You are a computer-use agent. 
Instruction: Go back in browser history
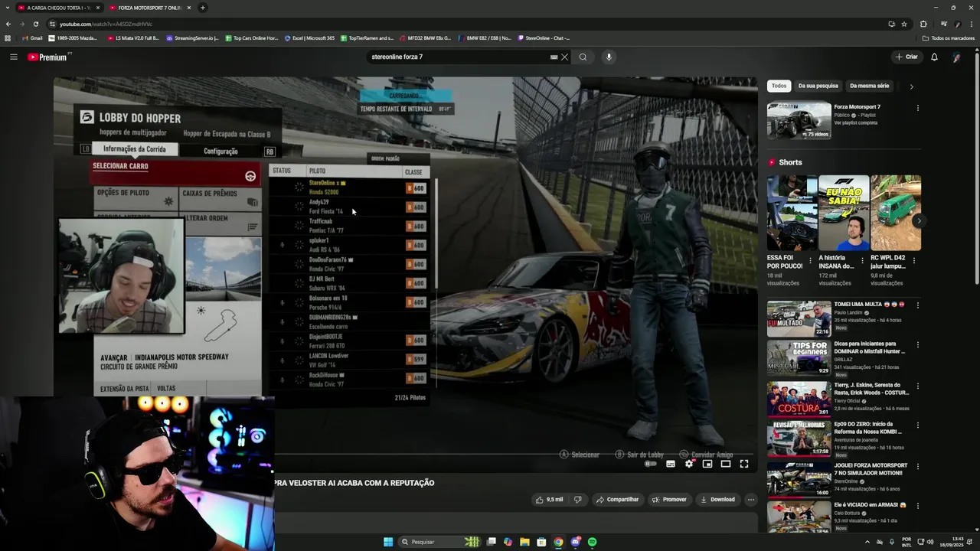8,24
